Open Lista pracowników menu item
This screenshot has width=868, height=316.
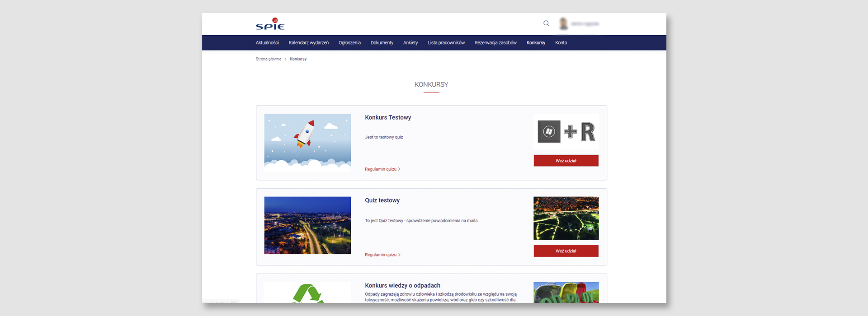tap(446, 43)
